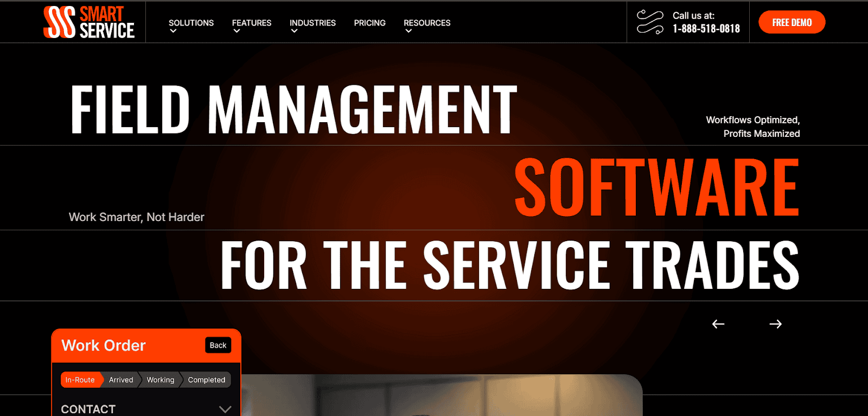Select the Completed status step
The height and width of the screenshot is (416, 868).
[x=207, y=380]
